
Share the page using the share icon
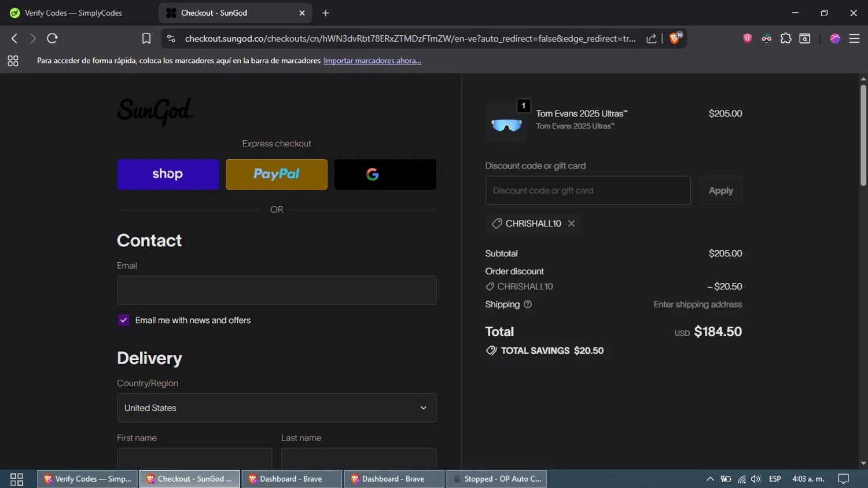point(651,38)
